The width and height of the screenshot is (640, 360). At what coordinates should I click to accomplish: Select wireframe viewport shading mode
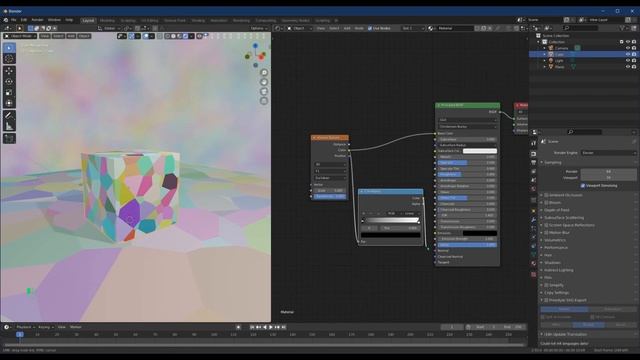[167, 36]
